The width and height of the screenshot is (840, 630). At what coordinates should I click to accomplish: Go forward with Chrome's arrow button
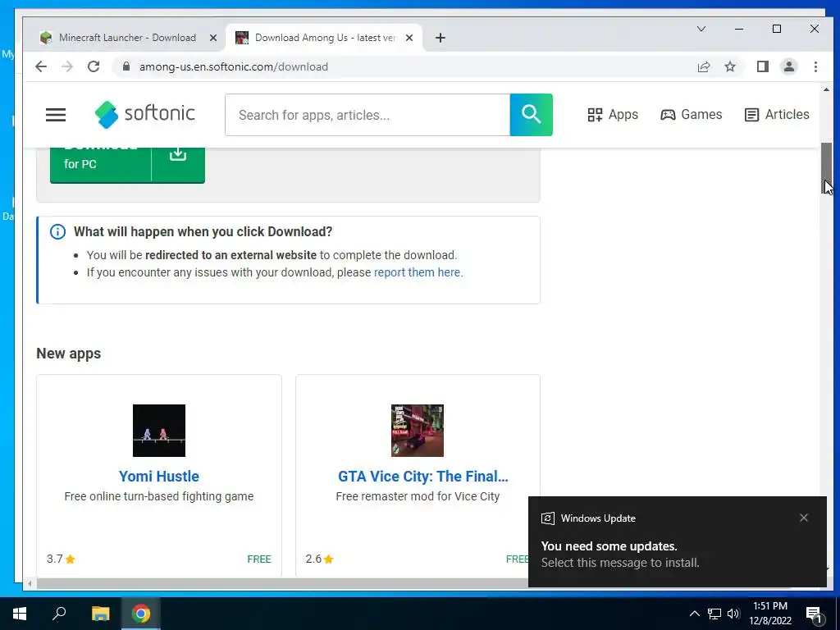click(x=67, y=66)
